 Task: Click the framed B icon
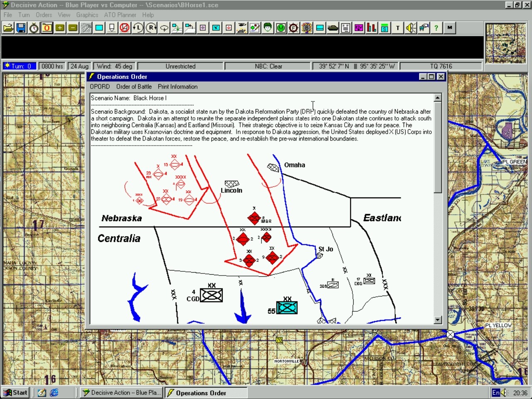[307, 28]
